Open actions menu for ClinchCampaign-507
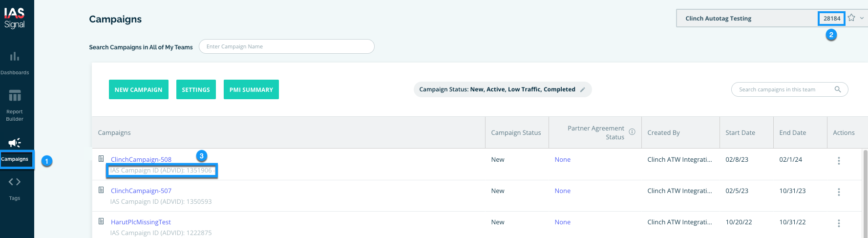 pyautogui.click(x=839, y=192)
